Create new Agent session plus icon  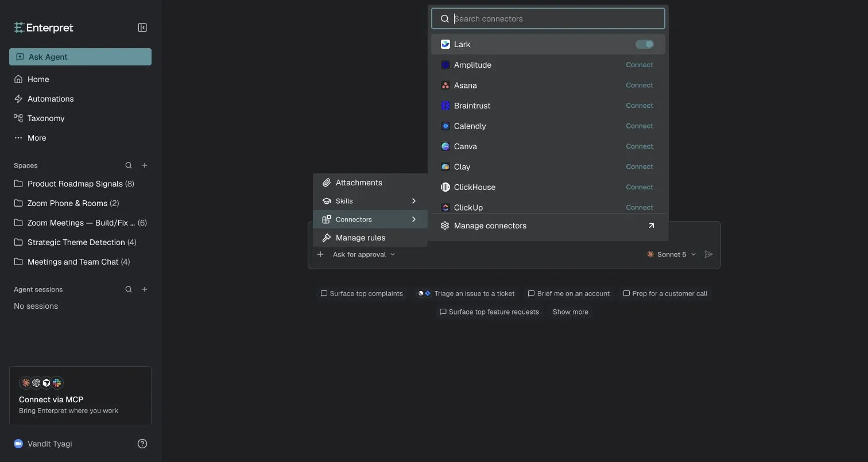point(145,289)
